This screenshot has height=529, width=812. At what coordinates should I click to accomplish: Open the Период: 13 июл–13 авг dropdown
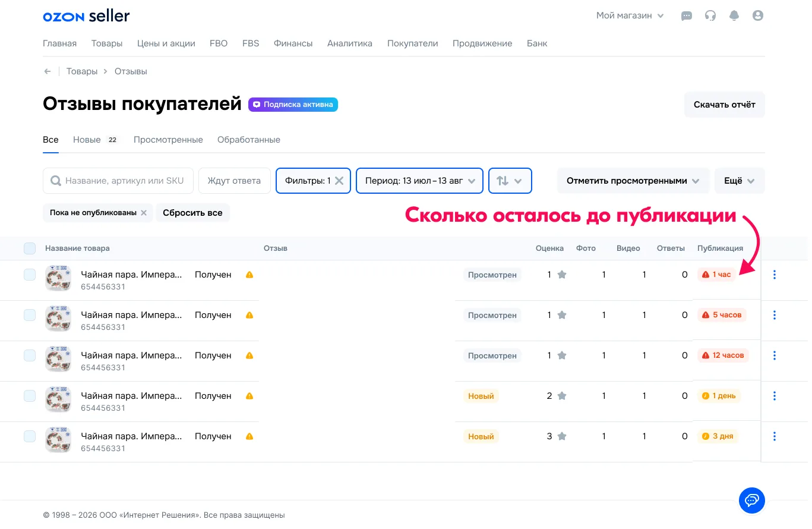[419, 181]
